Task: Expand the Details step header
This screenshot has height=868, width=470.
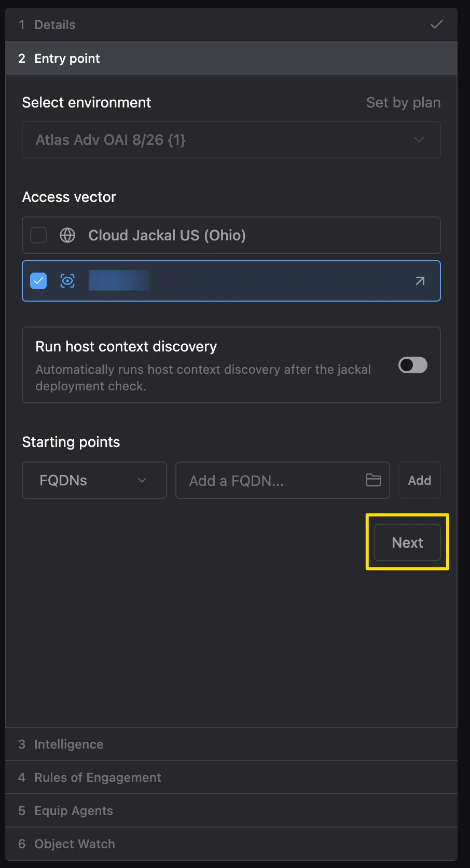Action: click(231, 24)
